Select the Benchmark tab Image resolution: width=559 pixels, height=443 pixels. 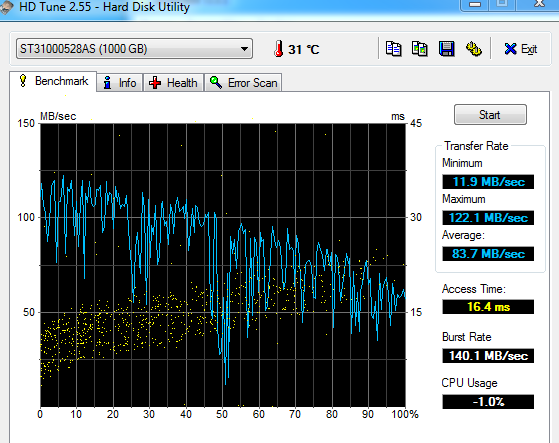tap(53, 81)
